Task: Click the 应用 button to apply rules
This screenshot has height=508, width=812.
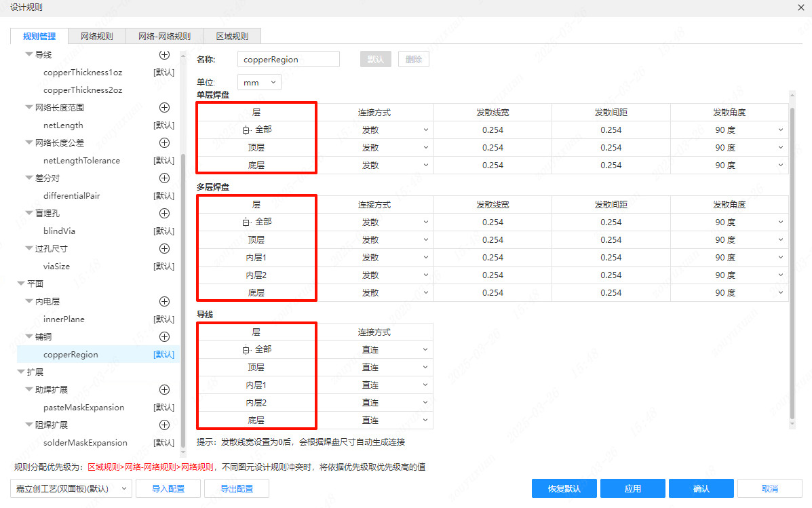Action: point(632,488)
